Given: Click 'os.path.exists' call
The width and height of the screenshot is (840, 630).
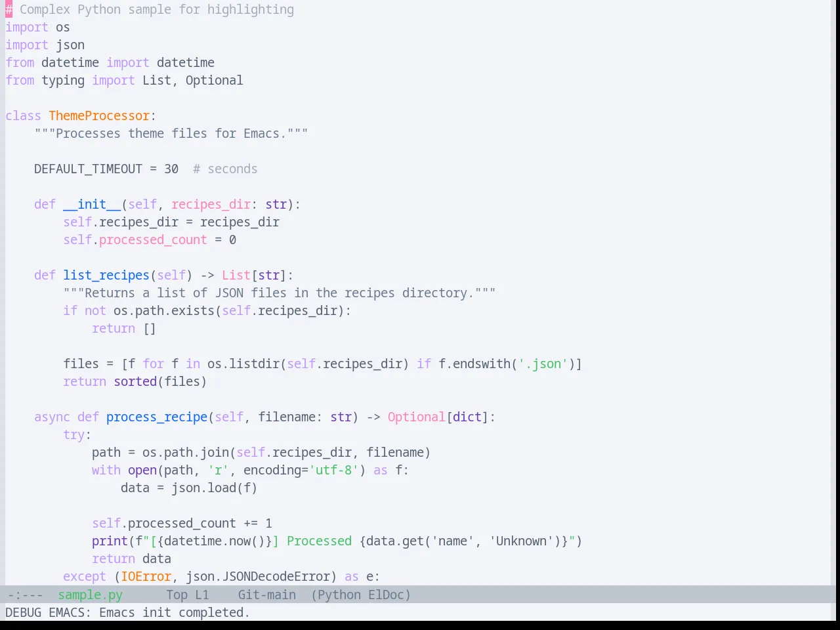Looking at the screenshot, I should tap(164, 310).
